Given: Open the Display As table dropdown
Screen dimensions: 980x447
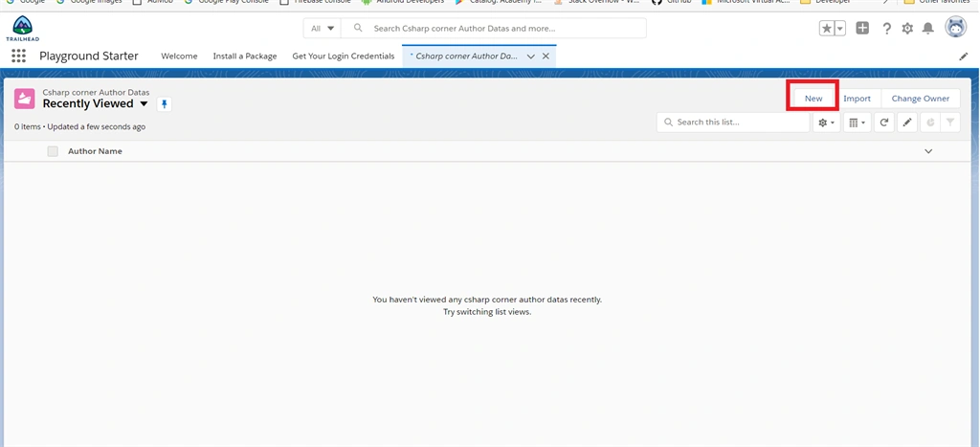Looking at the screenshot, I should point(857,123).
